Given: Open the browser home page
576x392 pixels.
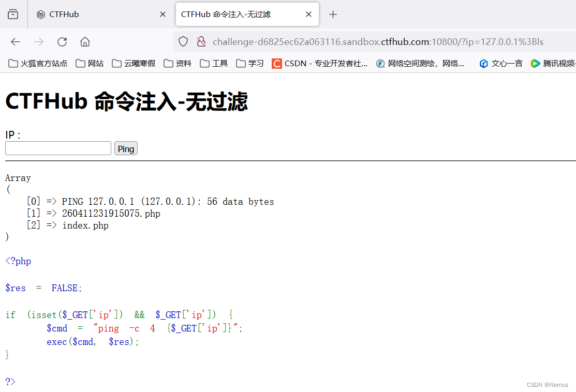Looking at the screenshot, I should click(85, 42).
